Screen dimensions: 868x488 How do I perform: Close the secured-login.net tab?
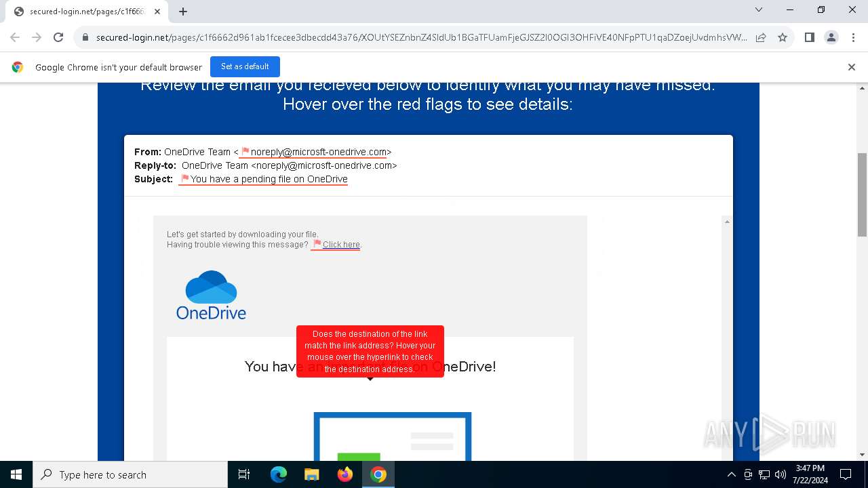[x=158, y=12]
